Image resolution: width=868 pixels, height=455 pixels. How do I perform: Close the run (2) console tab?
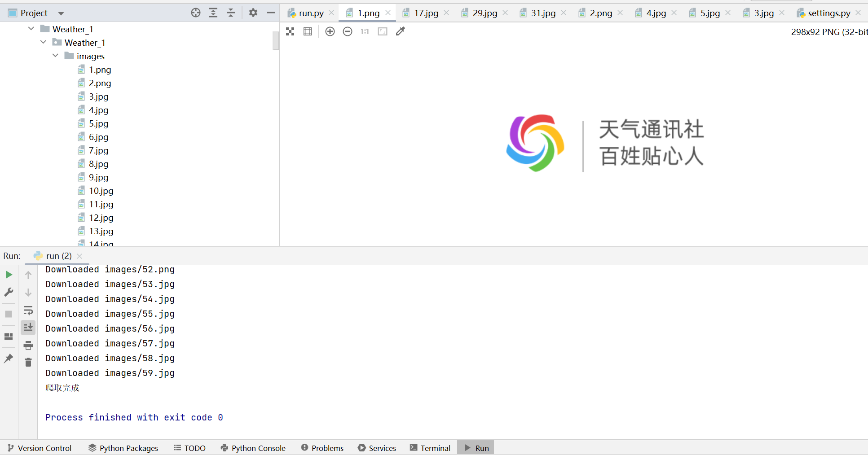(79, 256)
